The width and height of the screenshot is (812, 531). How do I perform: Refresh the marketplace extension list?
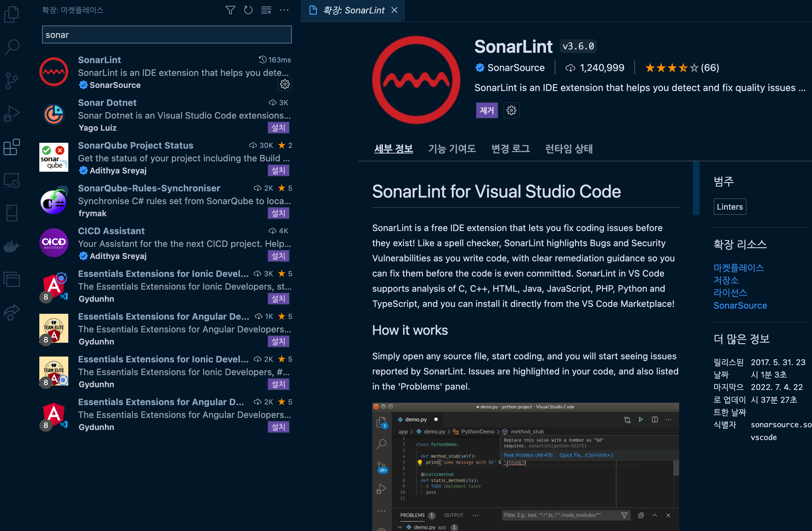pyautogui.click(x=248, y=10)
